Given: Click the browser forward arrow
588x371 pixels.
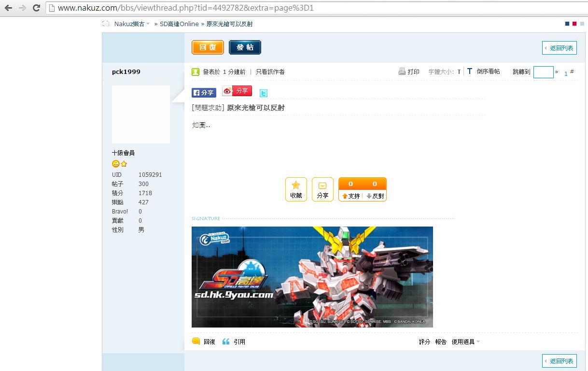Looking at the screenshot, I should coord(22,8).
